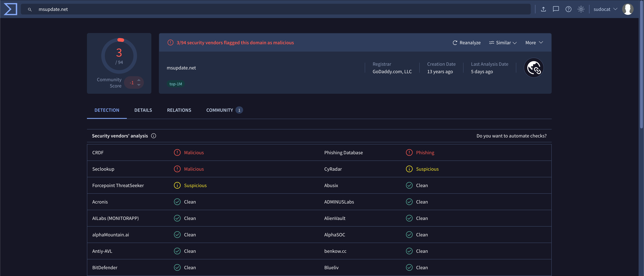Toggle light theme with the sun icon
This screenshot has width=644, height=276.
pyautogui.click(x=581, y=9)
